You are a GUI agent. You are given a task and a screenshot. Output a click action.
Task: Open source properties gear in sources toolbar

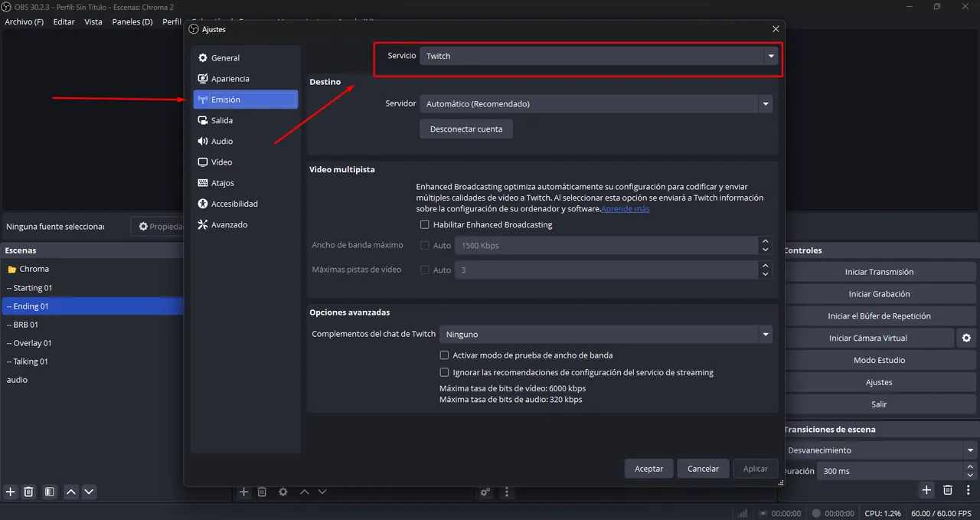click(283, 492)
